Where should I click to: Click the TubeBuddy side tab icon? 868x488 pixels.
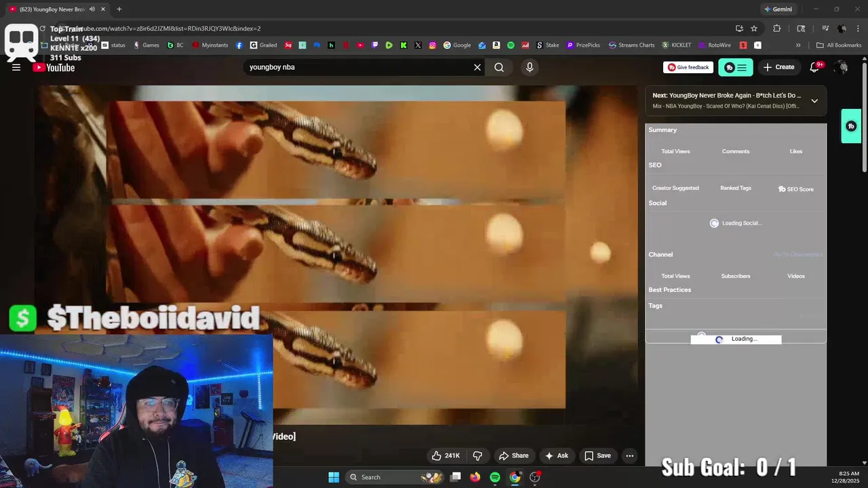pos(851,126)
